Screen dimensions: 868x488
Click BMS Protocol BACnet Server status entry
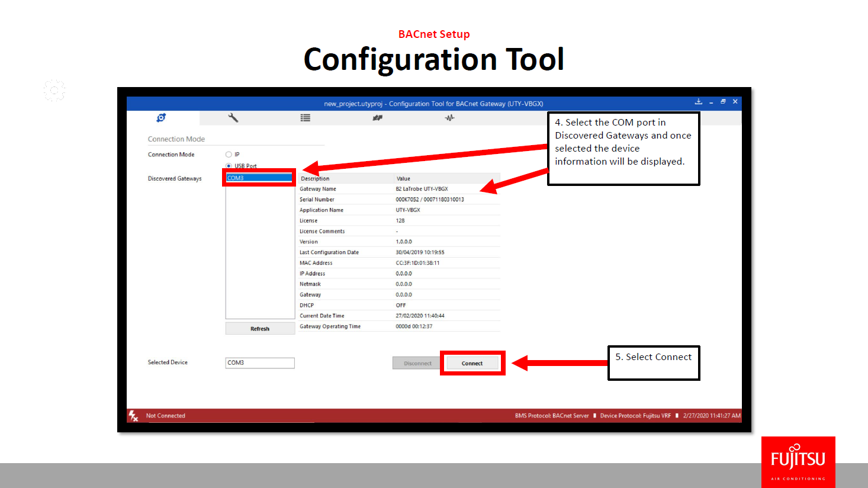point(552,416)
